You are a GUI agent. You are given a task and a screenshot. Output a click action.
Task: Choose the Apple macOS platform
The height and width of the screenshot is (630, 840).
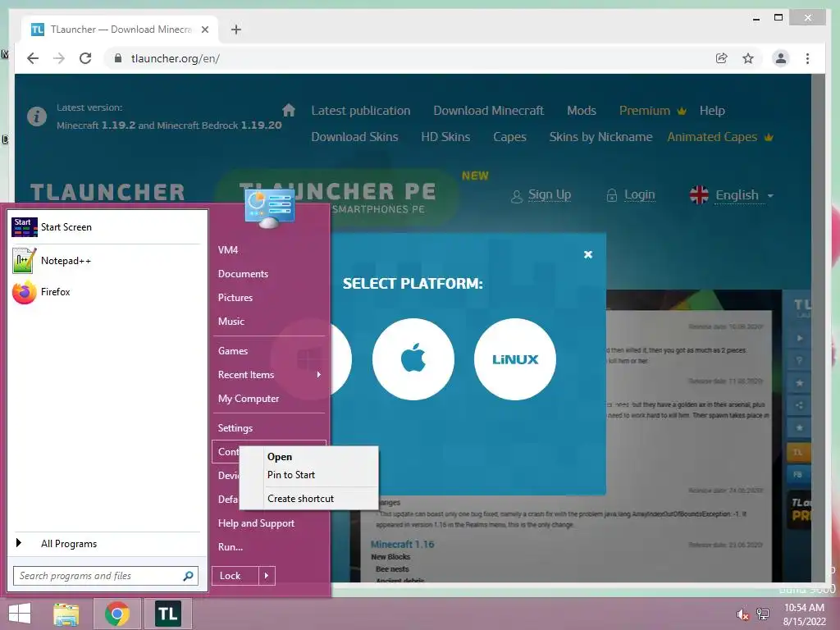(x=413, y=359)
